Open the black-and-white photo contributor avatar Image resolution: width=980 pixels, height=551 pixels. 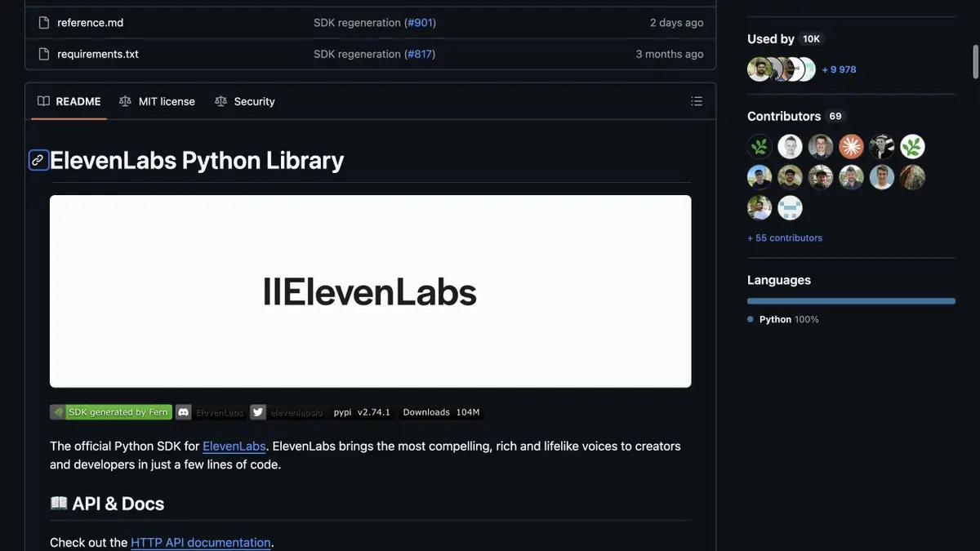(x=882, y=147)
